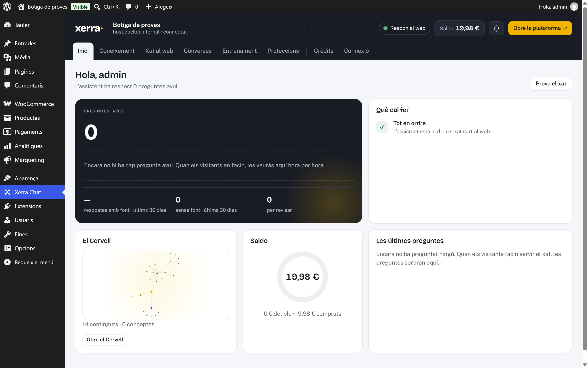Click the Prova el xat button

tap(551, 84)
